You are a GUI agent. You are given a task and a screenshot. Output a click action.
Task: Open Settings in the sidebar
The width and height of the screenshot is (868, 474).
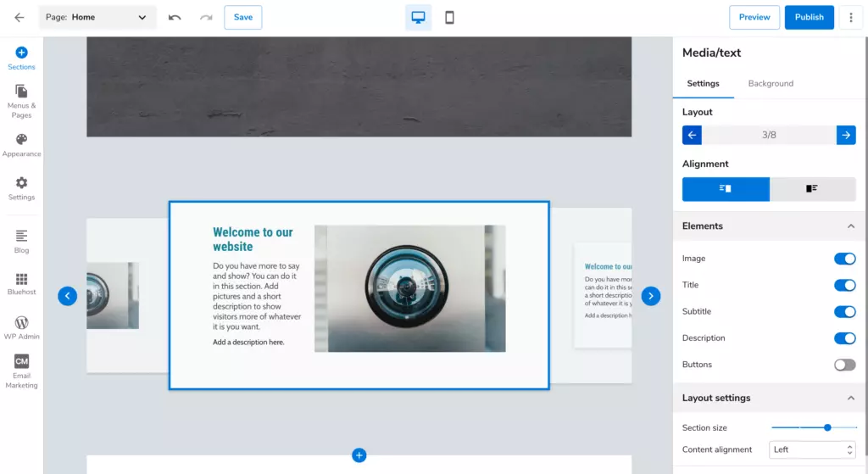pos(21,189)
